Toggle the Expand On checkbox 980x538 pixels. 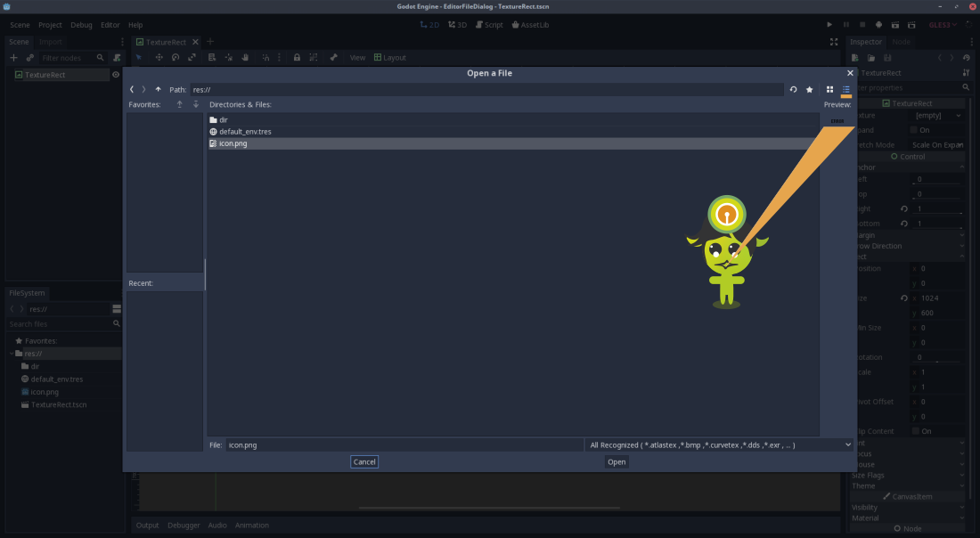pyautogui.click(x=914, y=130)
